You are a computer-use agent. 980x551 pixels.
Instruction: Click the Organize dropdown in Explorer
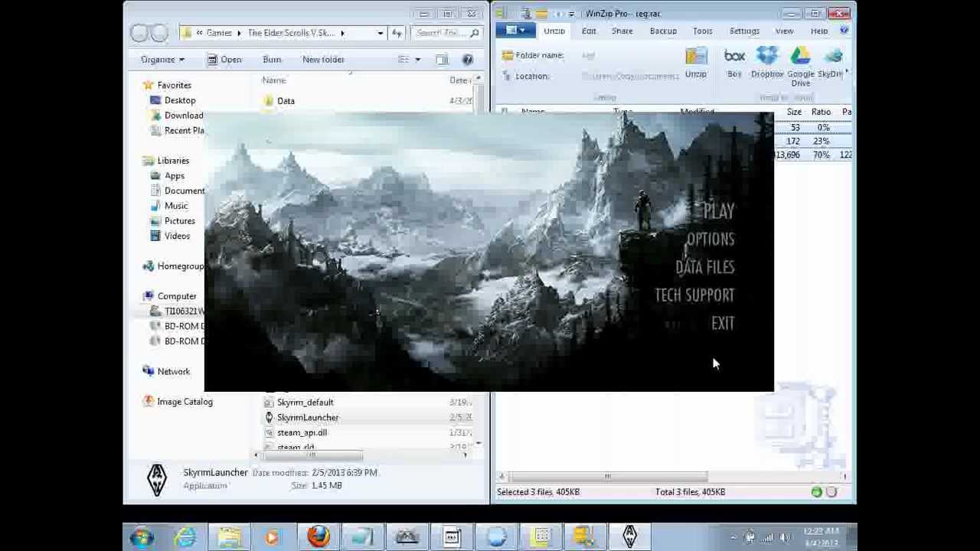[162, 60]
